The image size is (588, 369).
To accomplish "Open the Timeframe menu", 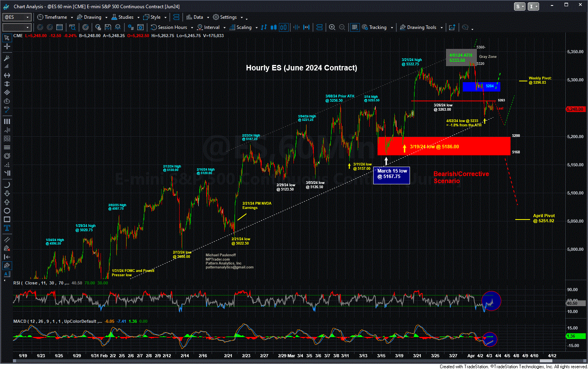I will coord(52,17).
